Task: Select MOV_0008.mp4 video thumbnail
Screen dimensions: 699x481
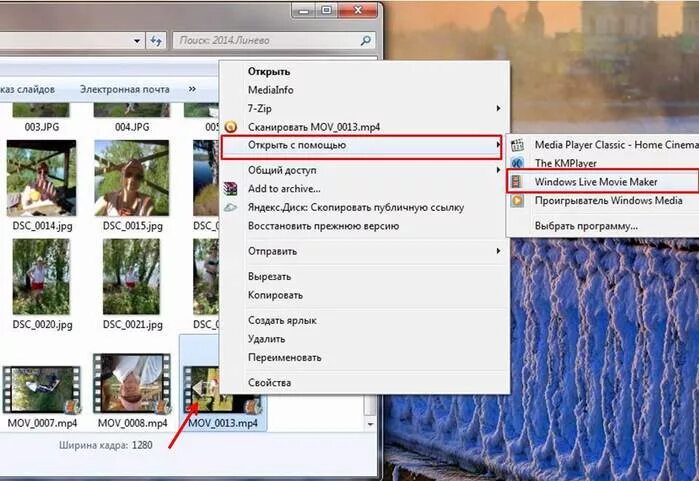Action: point(132,383)
